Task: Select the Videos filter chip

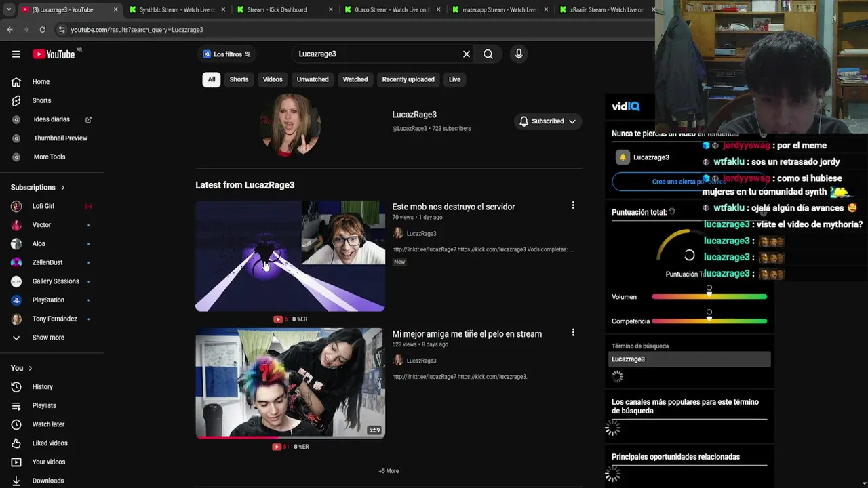Action: pos(273,79)
